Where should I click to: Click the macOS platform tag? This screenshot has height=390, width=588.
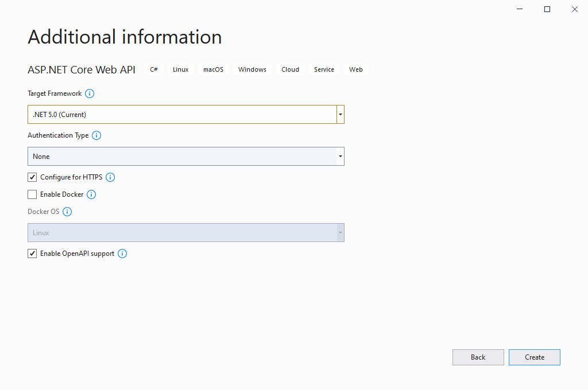(213, 69)
